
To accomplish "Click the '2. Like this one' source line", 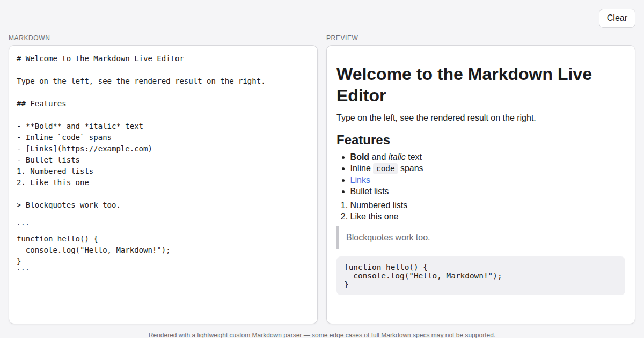I will (53, 182).
